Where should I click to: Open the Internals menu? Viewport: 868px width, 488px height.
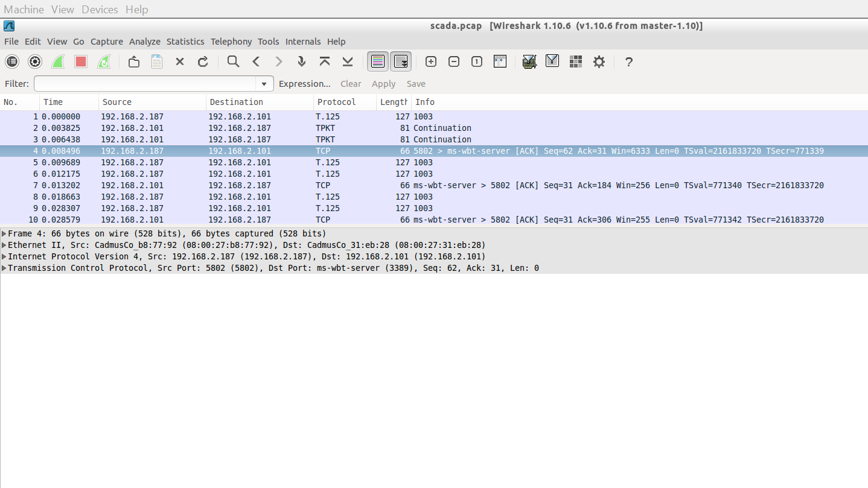[303, 42]
